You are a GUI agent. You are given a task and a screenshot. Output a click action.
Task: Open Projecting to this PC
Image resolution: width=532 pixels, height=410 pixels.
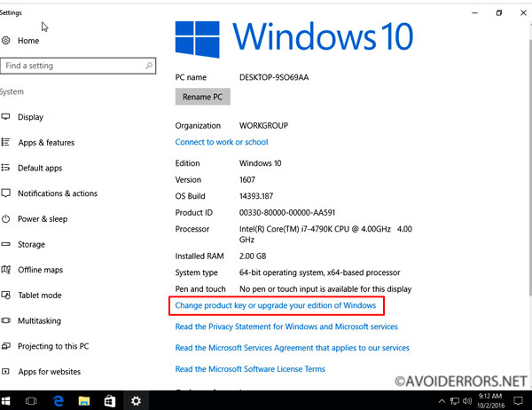click(53, 346)
